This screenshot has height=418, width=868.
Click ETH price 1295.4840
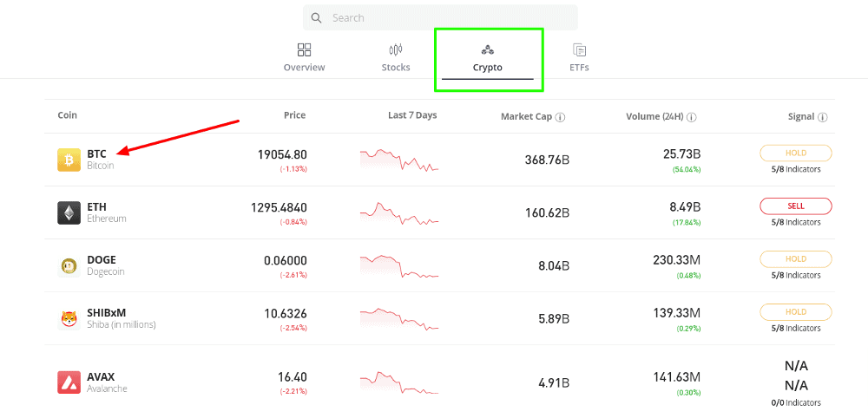click(279, 208)
